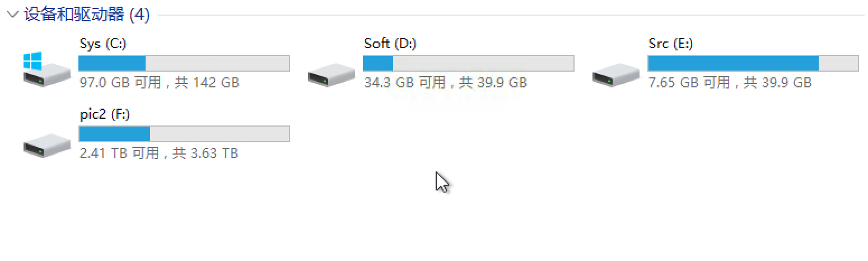Select the Src (E:) drive icon
Image resolution: width=868 pixels, height=261 pixels.
click(x=616, y=75)
